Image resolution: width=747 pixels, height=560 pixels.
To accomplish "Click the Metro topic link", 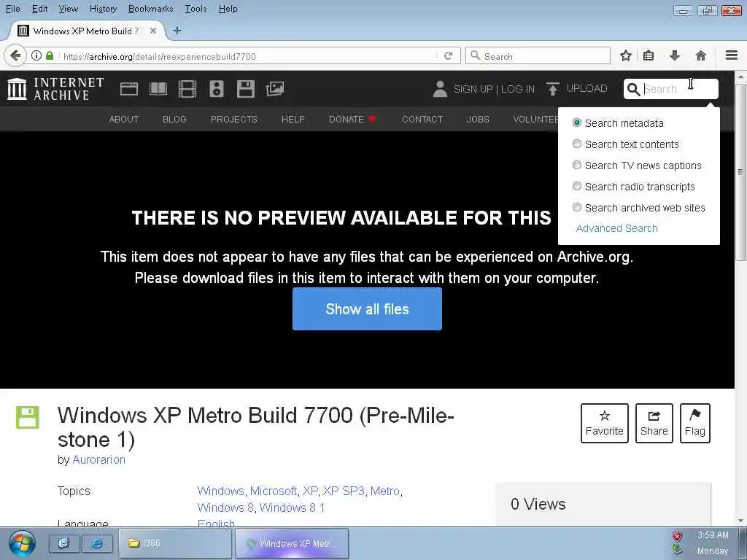I will point(384,491).
